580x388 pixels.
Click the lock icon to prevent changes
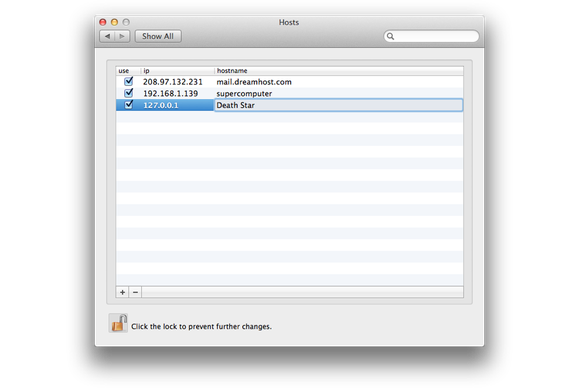[x=118, y=323]
